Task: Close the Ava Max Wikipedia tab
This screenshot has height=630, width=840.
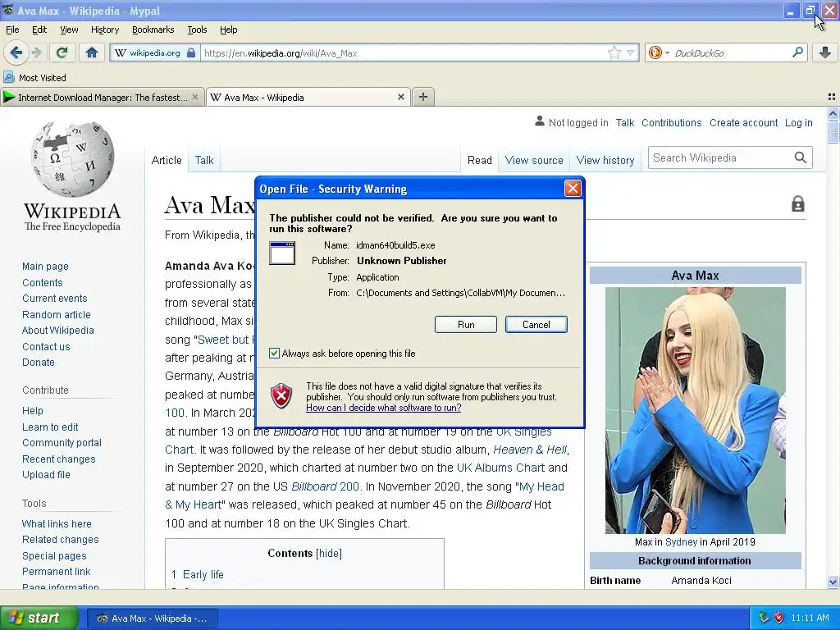Action: click(x=400, y=97)
